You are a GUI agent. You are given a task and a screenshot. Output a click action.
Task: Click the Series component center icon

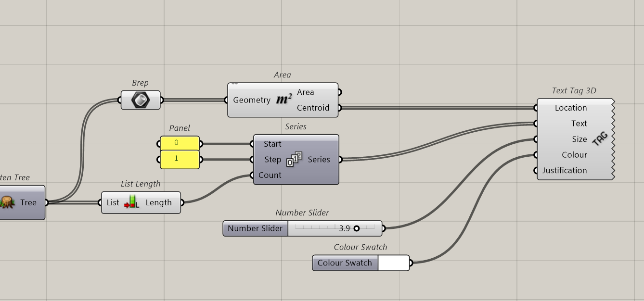pyautogui.click(x=295, y=159)
